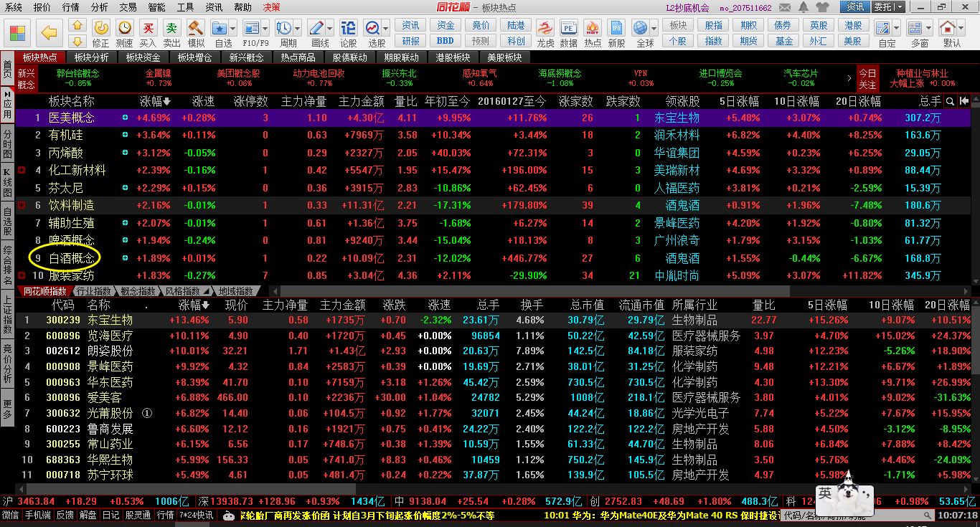Toggle the blue plus beside 白酒概念
Screen dimensions: 980x527
[x=126, y=258]
